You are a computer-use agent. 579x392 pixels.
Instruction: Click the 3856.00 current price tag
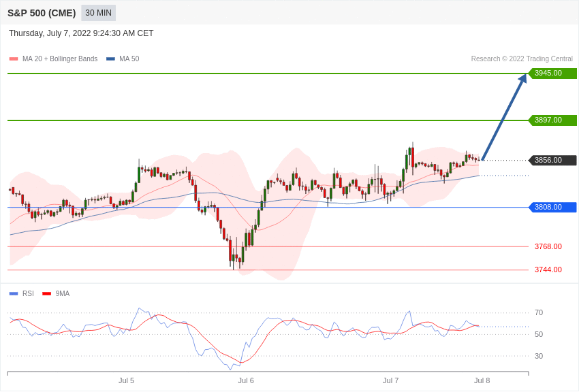click(x=552, y=161)
